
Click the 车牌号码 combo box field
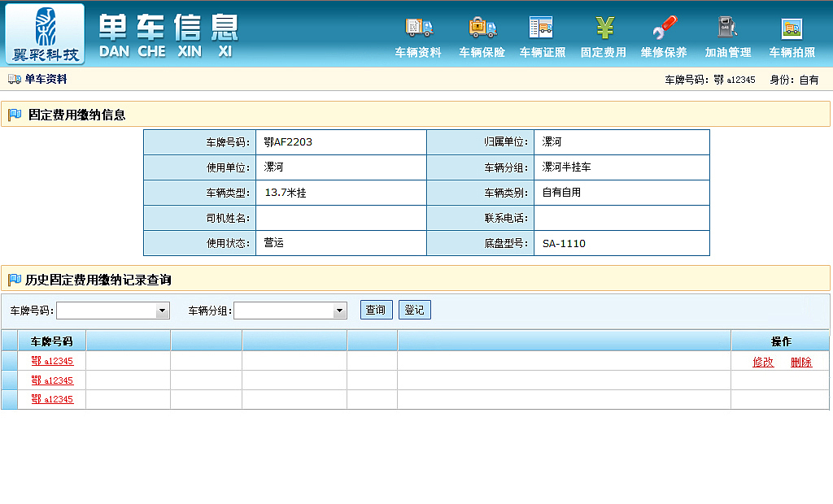(x=112, y=311)
